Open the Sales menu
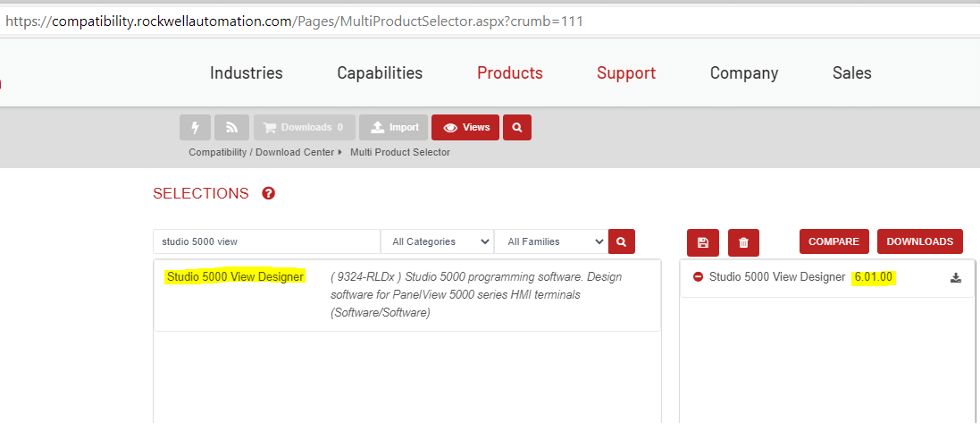 852,73
